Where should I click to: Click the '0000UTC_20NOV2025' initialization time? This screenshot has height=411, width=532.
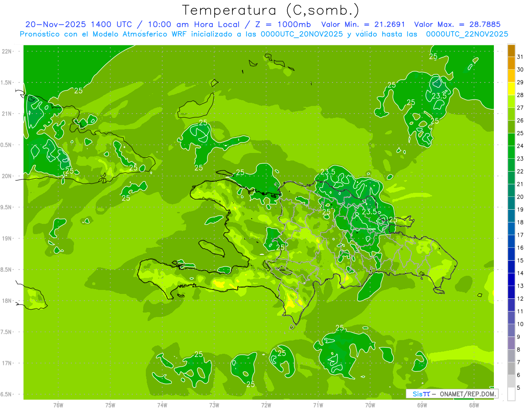(302, 34)
